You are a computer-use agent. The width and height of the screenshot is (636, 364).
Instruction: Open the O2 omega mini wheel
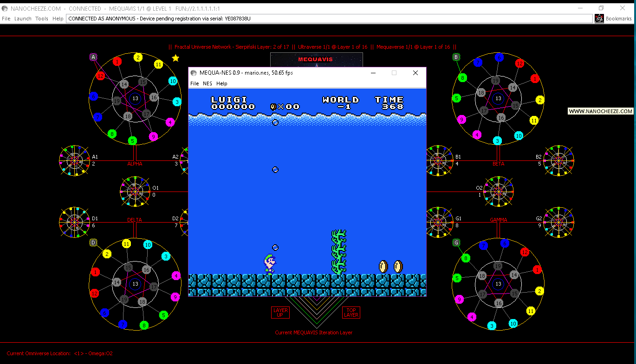[499, 191]
